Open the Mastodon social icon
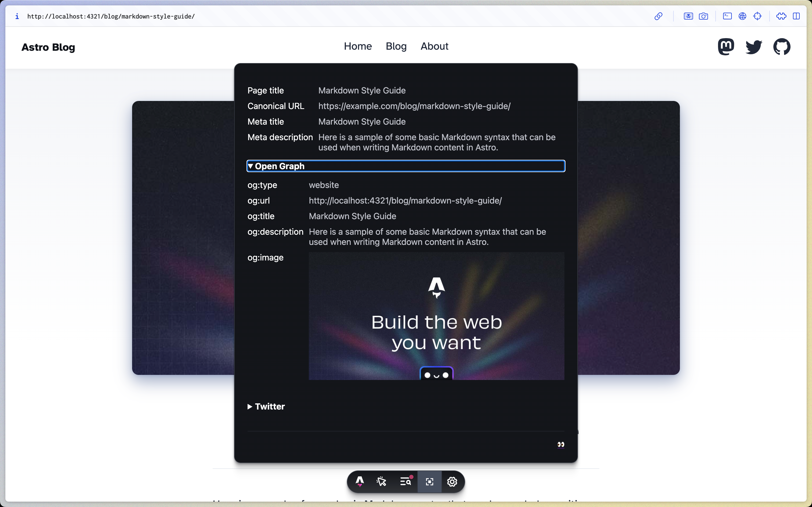812x507 pixels. point(726,47)
